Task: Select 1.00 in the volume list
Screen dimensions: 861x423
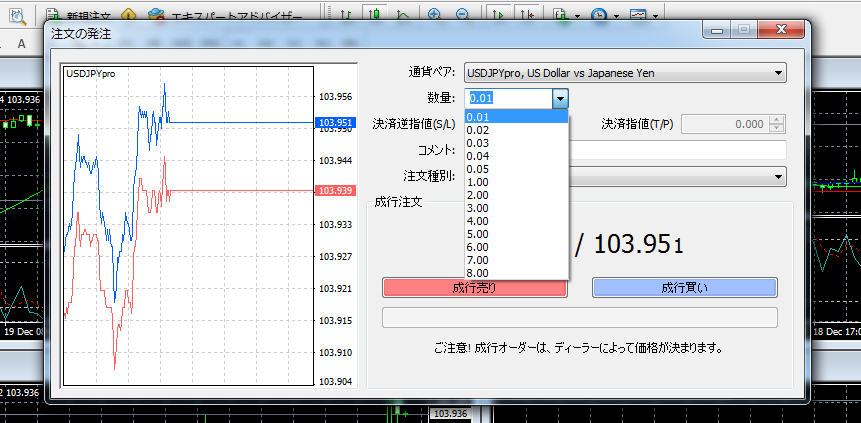Action: [516, 182]
